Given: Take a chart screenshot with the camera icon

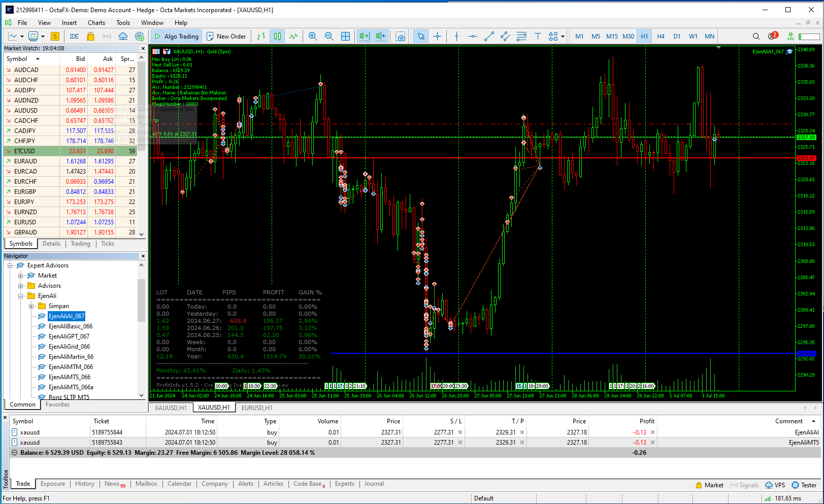Looking at the screenshot, I should [400, 36].
